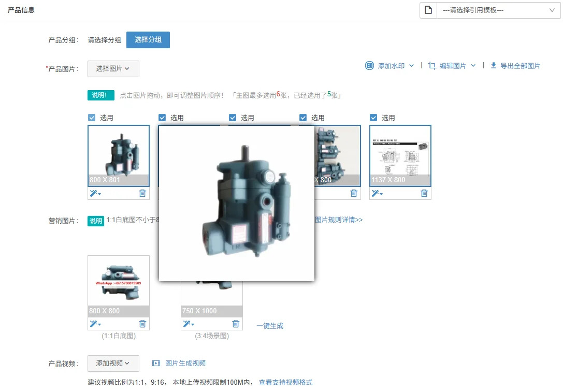Image resolution: width=563 pixels, height=392 pixels.
Task: Toggle the second 选用 checkbox
Action: (162, 118)
